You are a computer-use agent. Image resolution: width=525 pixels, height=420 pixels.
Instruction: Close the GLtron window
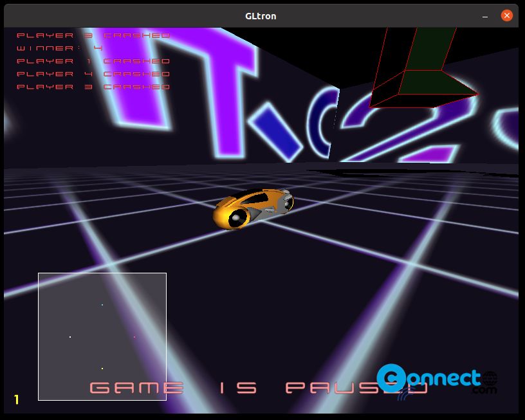pos(506,15)
